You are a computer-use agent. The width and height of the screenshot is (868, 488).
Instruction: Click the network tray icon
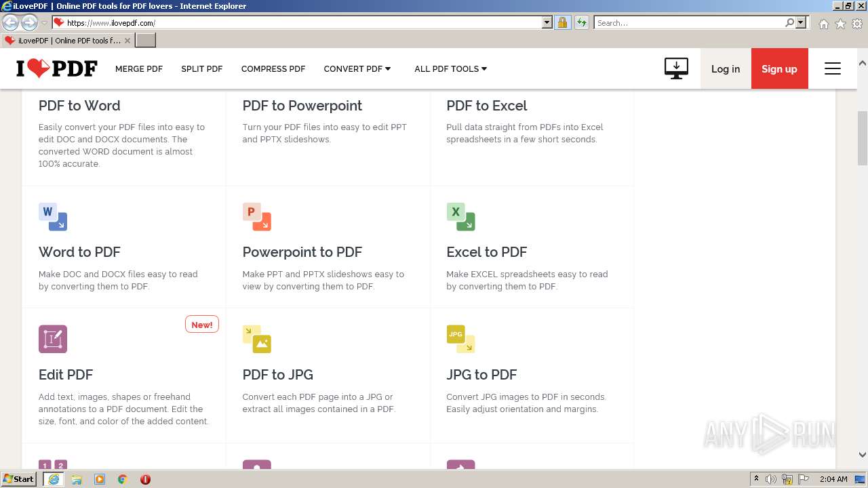(787, 479)
